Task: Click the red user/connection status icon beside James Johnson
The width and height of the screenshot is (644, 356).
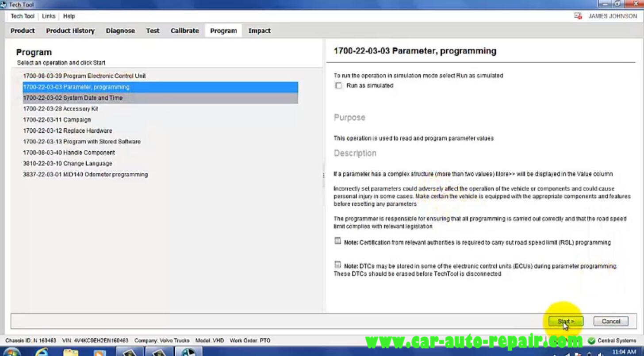Action: pyautogui.click(x=578, y=16)
